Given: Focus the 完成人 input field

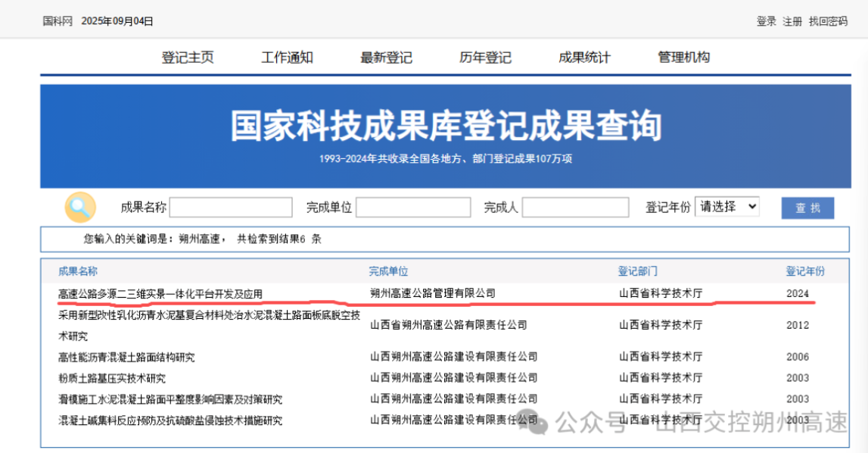Looking at the screenshot, I should [575, 208].
